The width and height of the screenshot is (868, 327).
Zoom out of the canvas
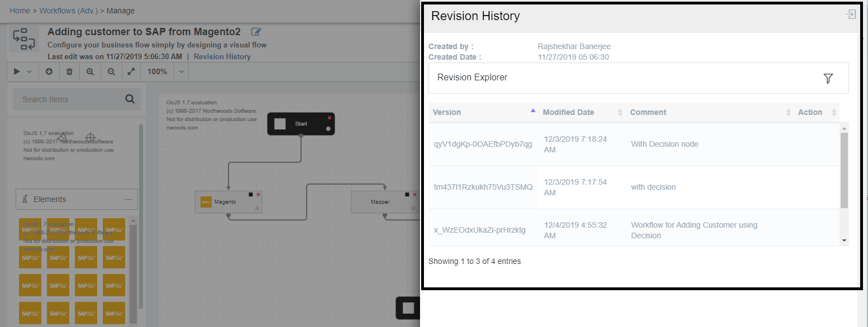click(111, 71)
